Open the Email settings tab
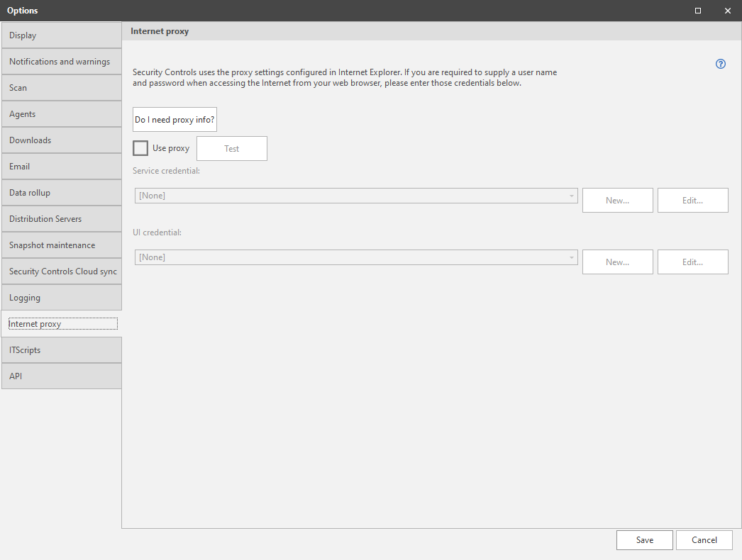This screenshot has height=560, width=742. pos(62,167)
